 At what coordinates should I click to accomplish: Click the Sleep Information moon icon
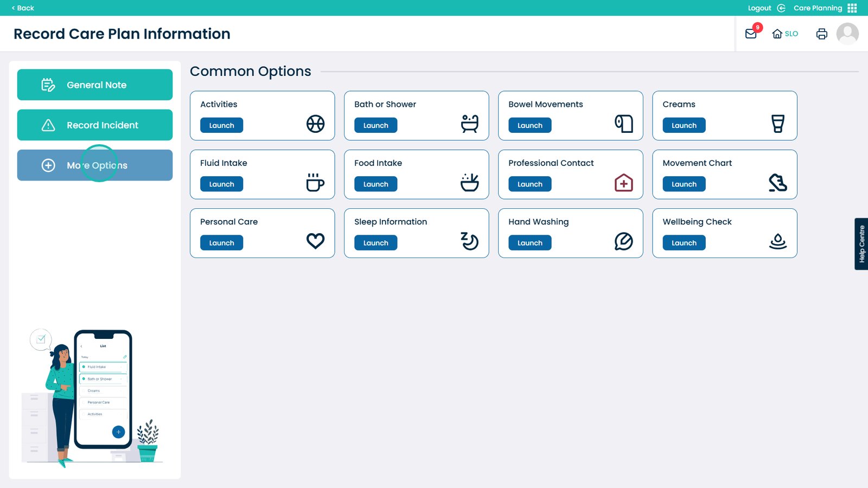(469, 241)
